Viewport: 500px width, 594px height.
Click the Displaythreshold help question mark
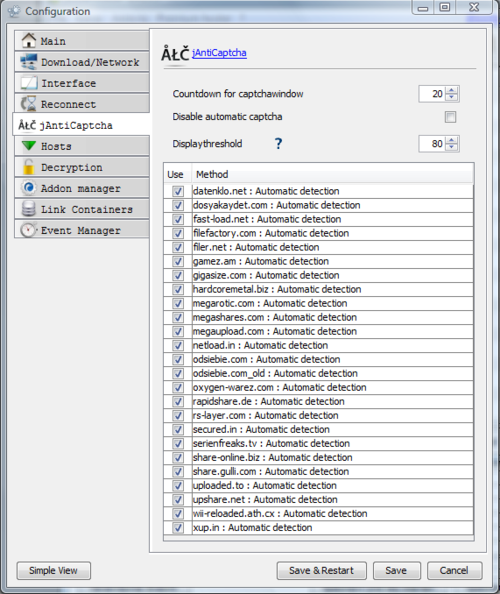tap(278, 144)
